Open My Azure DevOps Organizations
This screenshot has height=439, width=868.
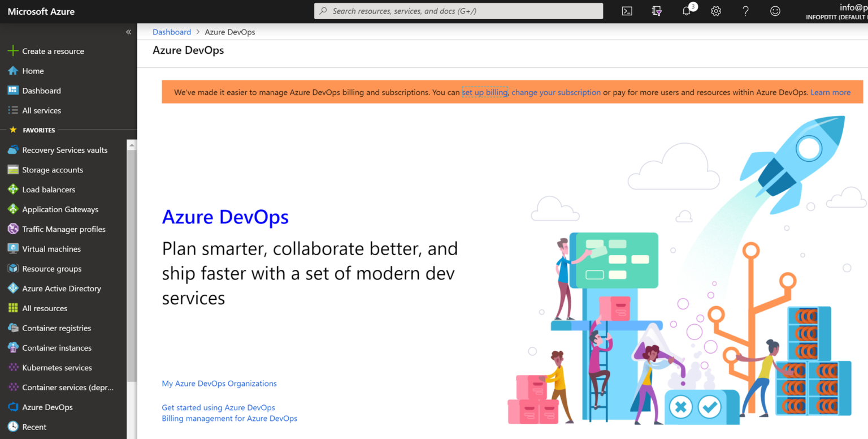click(219, 383)
